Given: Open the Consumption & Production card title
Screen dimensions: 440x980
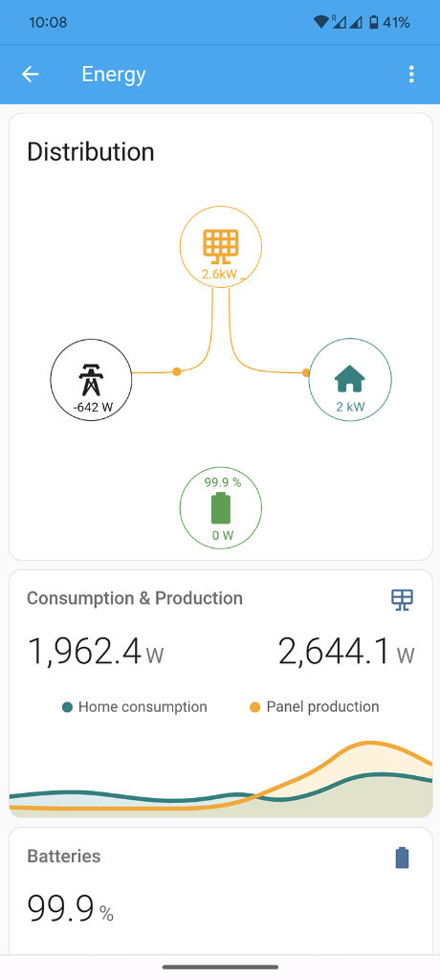Looking at the screenshot, I should coord(134,598).
